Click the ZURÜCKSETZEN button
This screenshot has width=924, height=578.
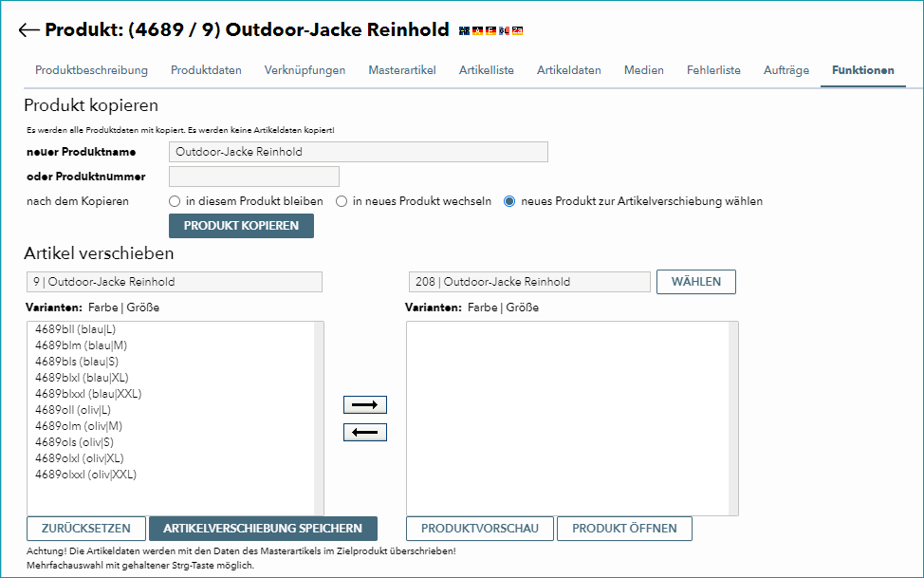click(x=86, y=529)
